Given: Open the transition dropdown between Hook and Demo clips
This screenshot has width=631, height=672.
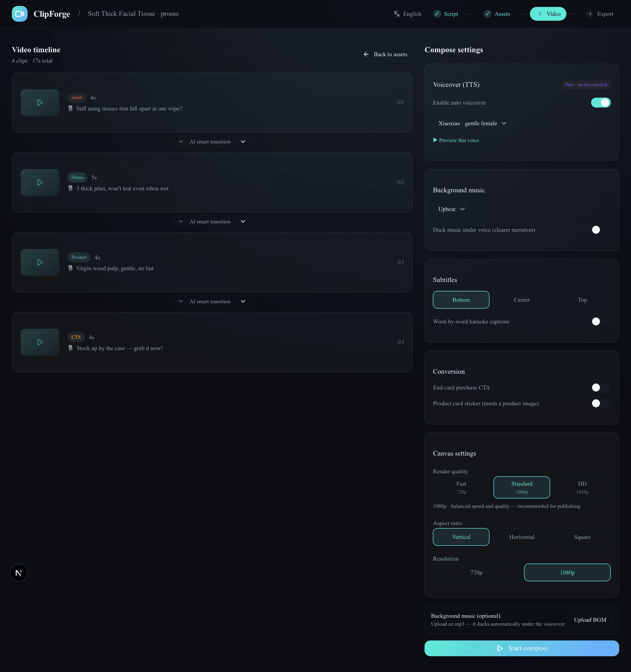Looking at the screenshot, I should tap(212, 142).
